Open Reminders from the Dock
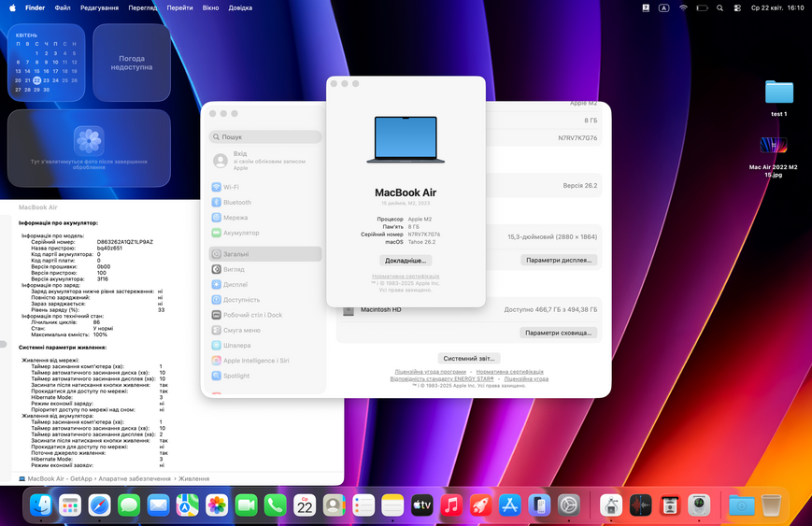The width and height of the screenshot is (812, 526). (x=363, y=505)
